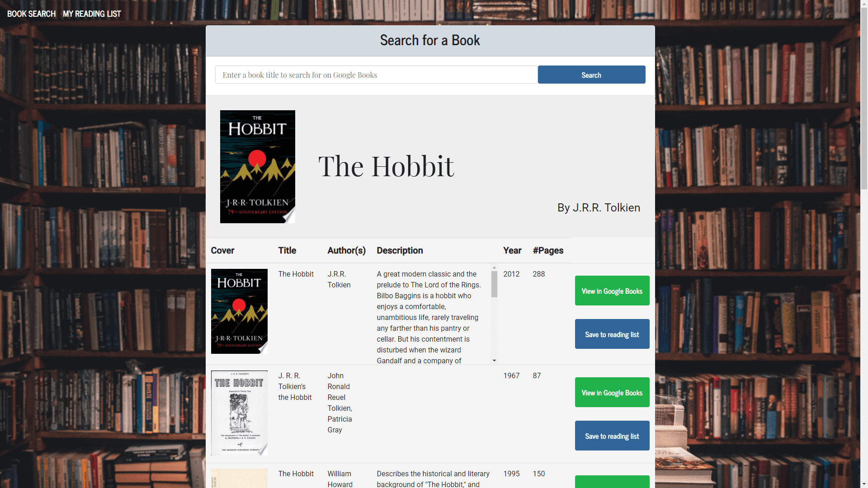This screenshot has height=488, width=868.
Task: Save J.R.R. Tolkien's Hobbit 1967 to reading list
Action: pyautogui.click(x=612, y=436)
